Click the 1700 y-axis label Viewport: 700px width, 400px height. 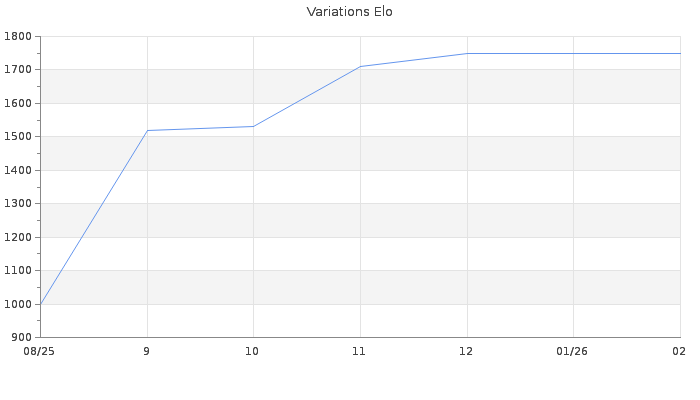pyautogui.click(x=18, y=70)
